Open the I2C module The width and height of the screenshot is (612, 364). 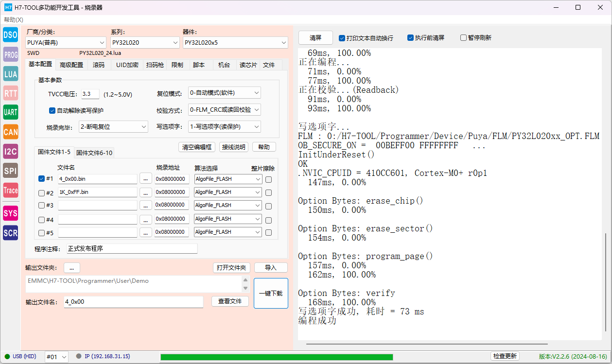click(11, 151)
